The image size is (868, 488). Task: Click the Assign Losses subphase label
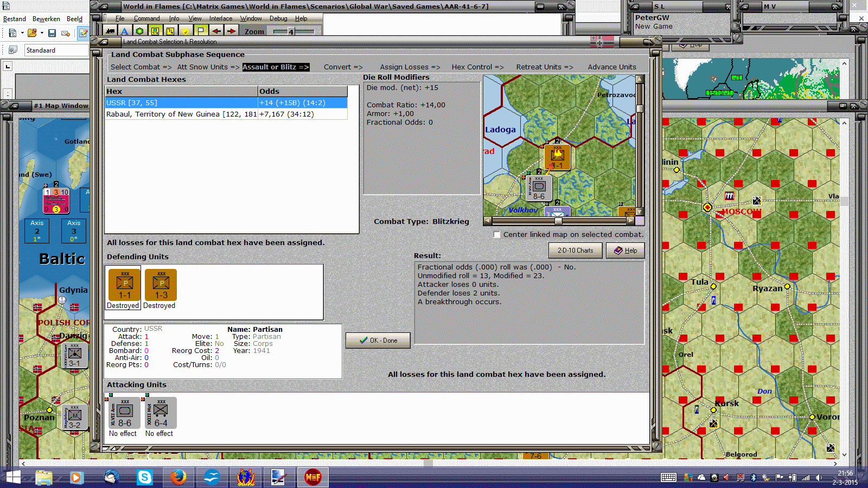click(x=410, y=67)
